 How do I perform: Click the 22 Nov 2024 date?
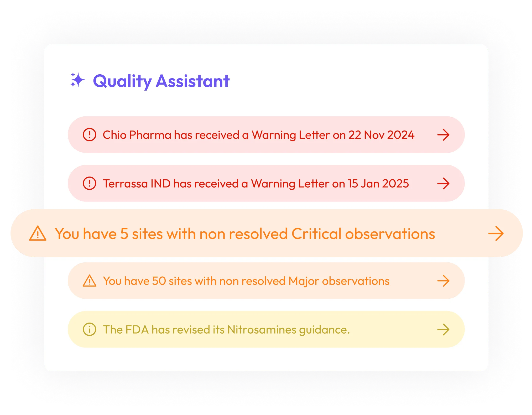[381, 135]
